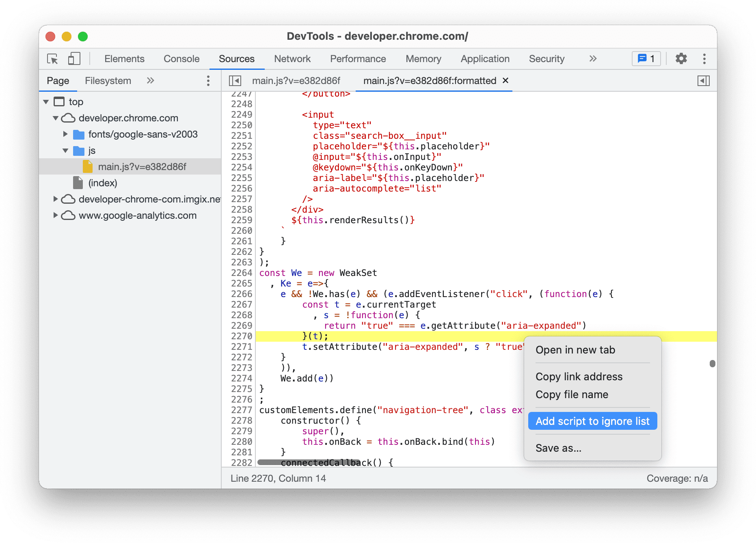Select Copy link address in the context menu
This screenshot has height=543, width=756.
[x=579, y=377]
